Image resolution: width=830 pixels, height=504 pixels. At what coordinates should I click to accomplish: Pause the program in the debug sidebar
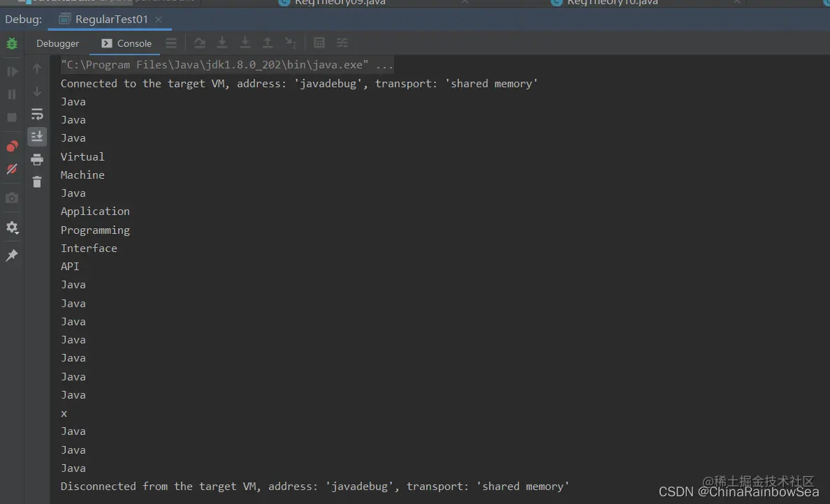coord(12,95)
